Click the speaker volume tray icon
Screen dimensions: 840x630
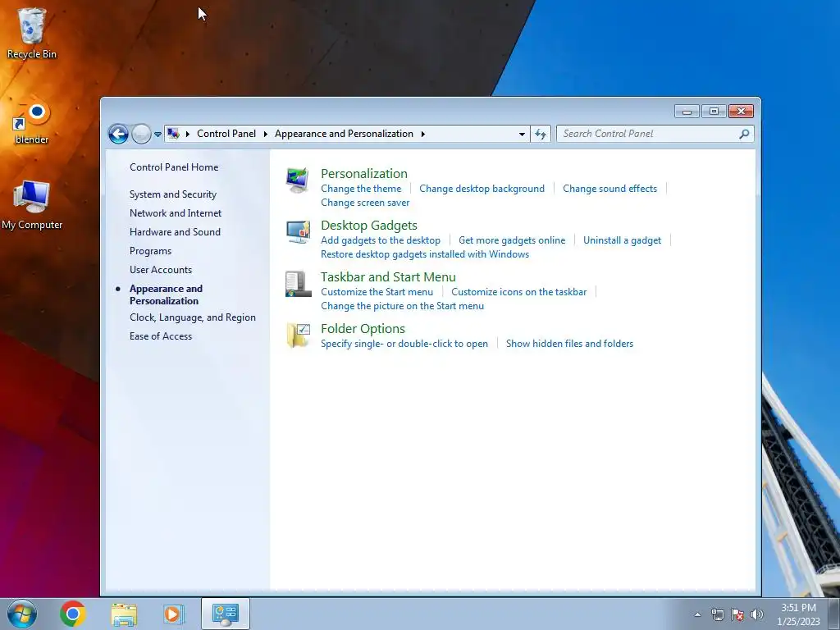coord(756,614)
